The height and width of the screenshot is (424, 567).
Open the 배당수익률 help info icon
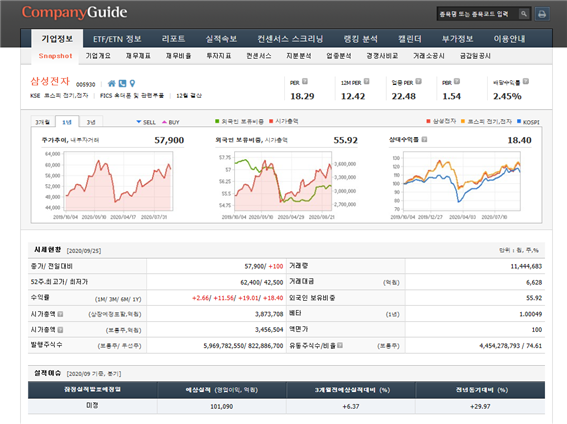pos(526,81)
